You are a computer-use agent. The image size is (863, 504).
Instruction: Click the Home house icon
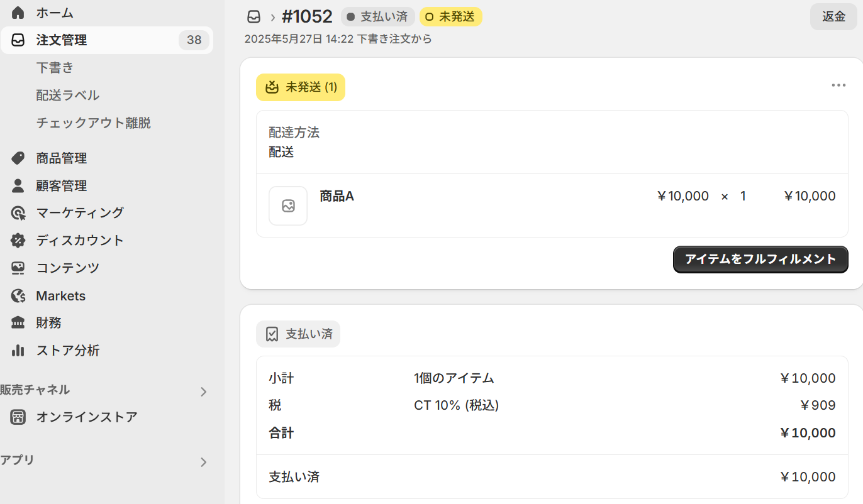(18, 13)
